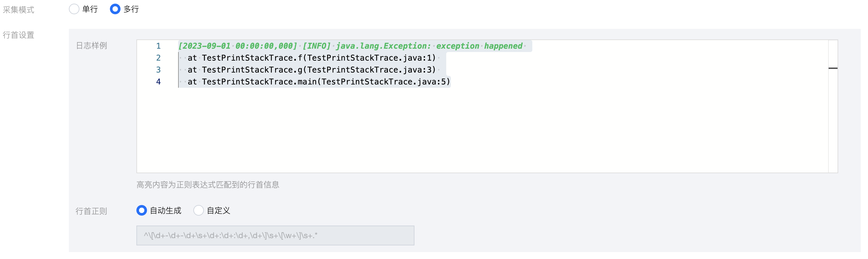Viewport: 868px width, 259px height.
Task: Place cursor in TestPrintStackTrace.f stack line
Action: pos(312,58)
